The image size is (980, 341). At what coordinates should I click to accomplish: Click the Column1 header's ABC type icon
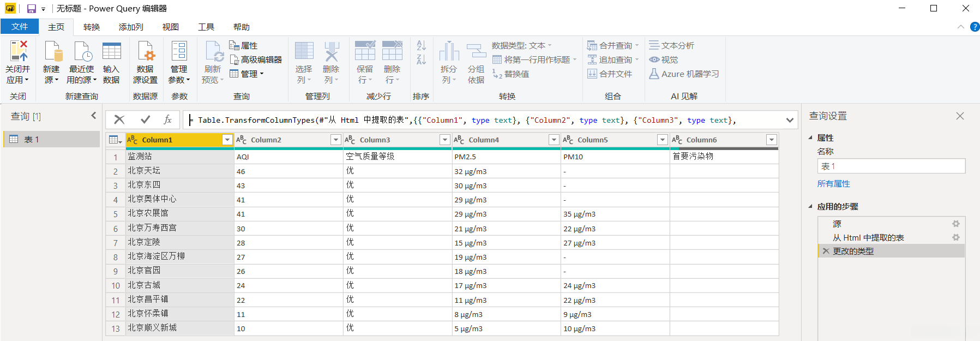[133, 140]
